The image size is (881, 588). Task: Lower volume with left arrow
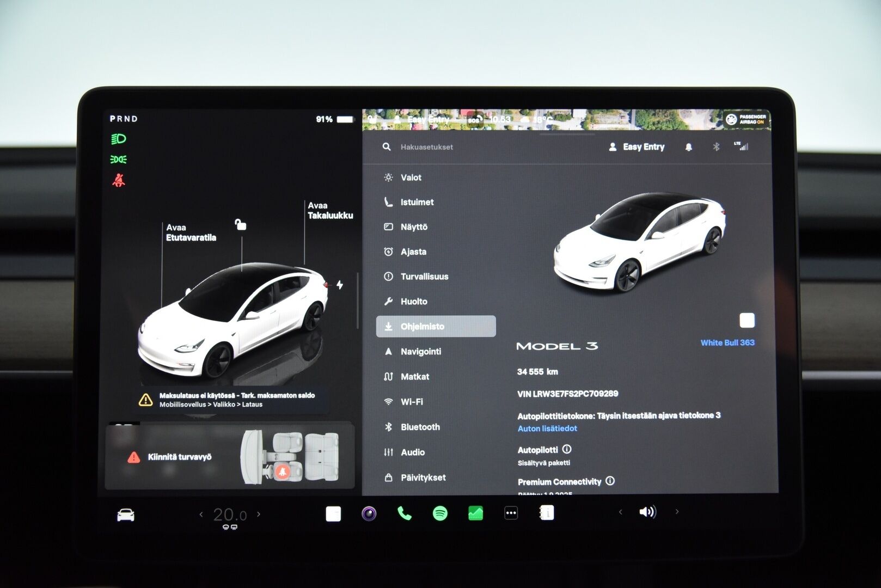tap(620, 512)
